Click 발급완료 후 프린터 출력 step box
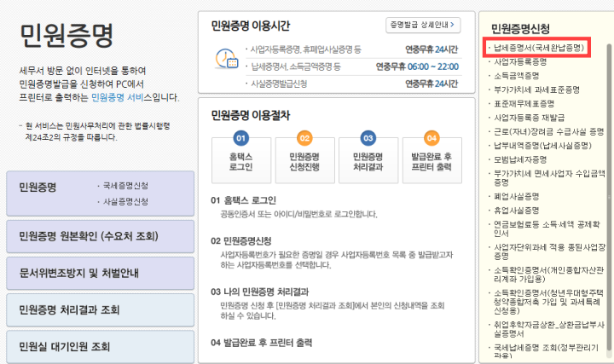This screenshot has width=614, height=364. tap(432, 160)
